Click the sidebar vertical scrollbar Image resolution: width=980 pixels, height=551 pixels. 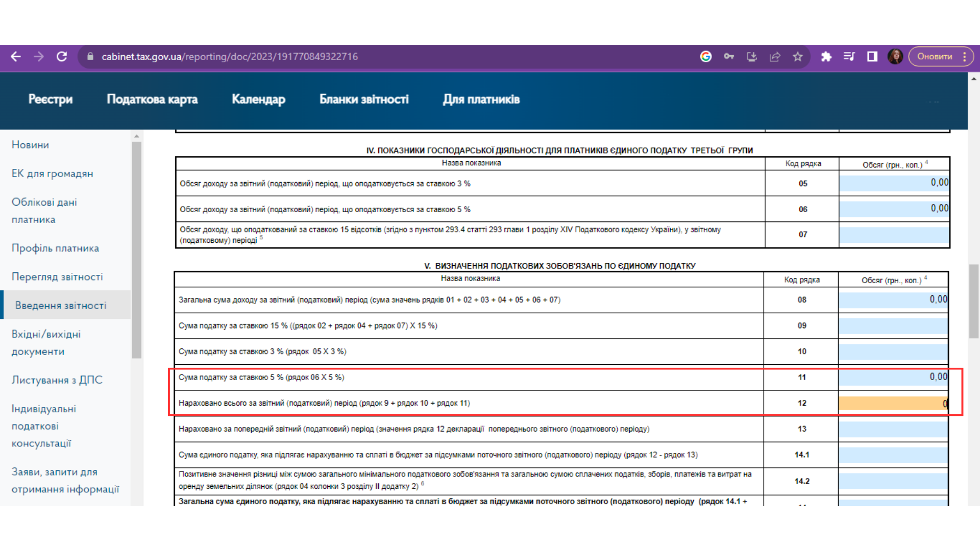pos(136,250)
